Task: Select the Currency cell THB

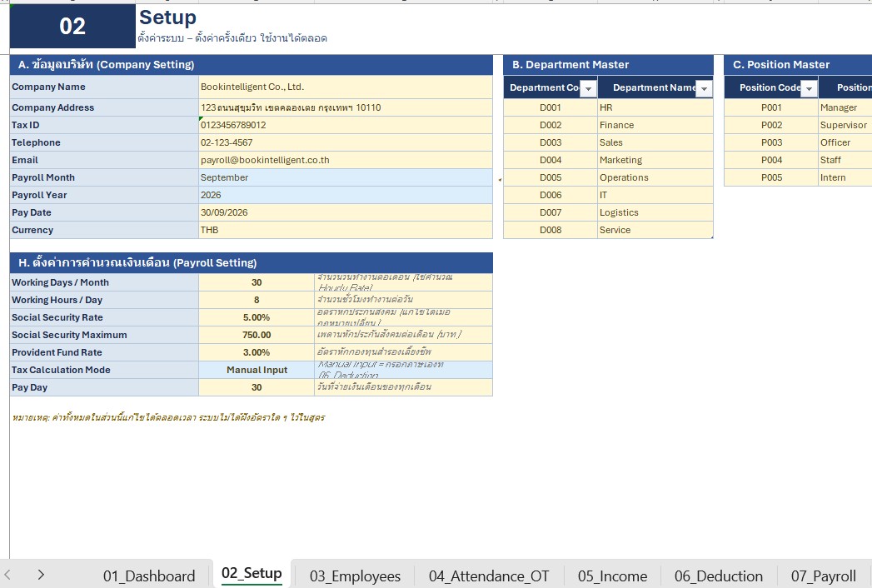Action: point(346,231)
